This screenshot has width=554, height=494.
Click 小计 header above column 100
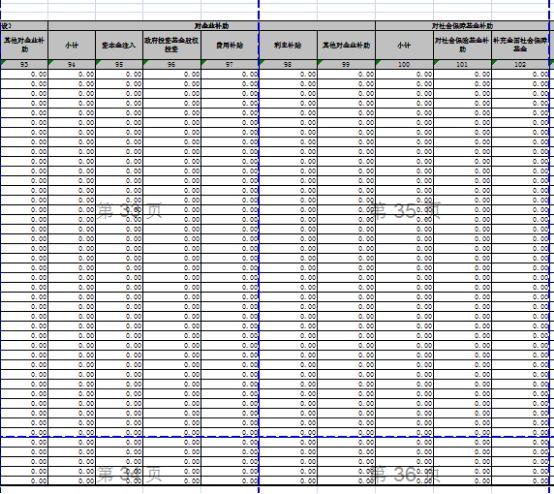404,45
